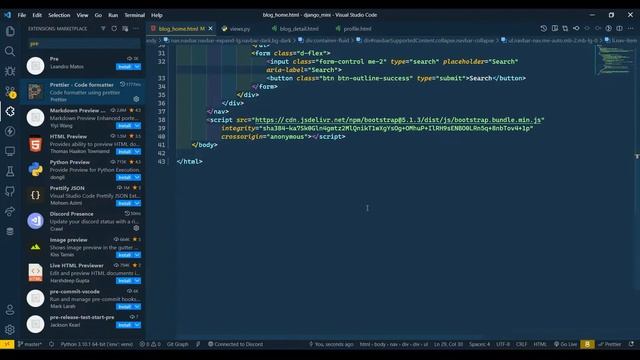Screen dimensions: 640x360
Task: Open file history clock icon in editor toolbar
Action: (x=544, y=29)
